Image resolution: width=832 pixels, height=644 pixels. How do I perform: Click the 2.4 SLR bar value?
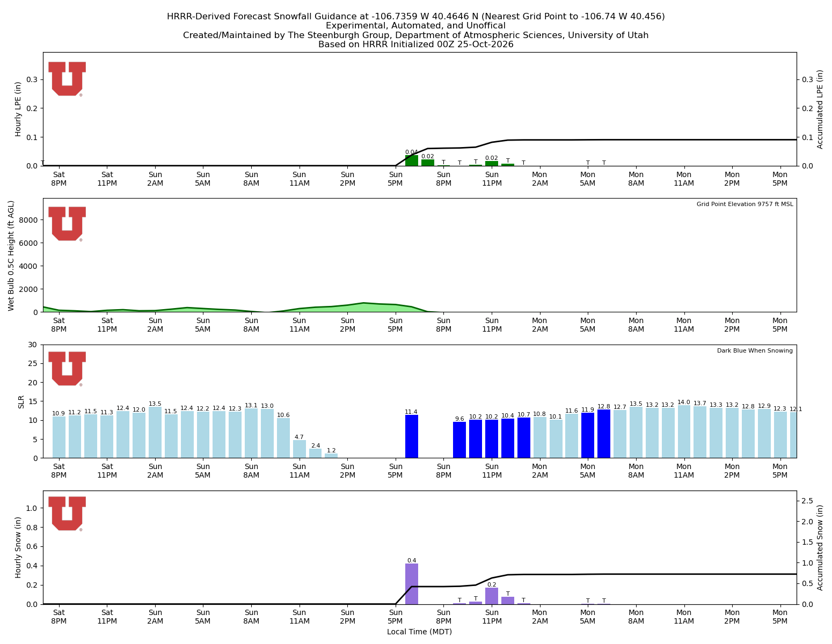(315, 446)
